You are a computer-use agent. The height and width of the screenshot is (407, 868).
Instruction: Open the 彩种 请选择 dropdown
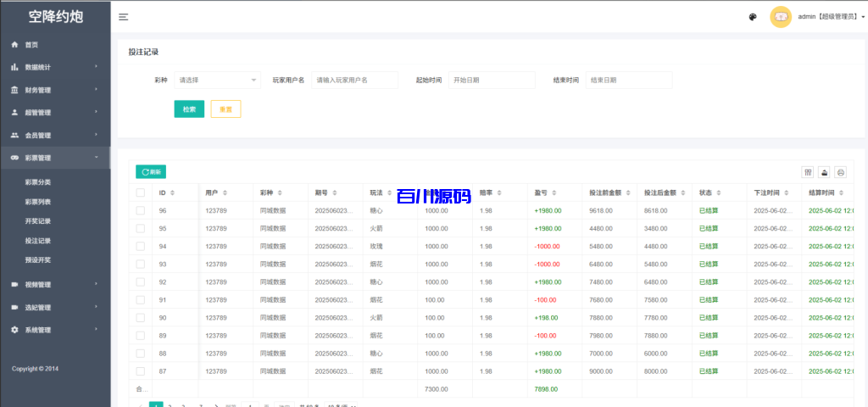218,80
